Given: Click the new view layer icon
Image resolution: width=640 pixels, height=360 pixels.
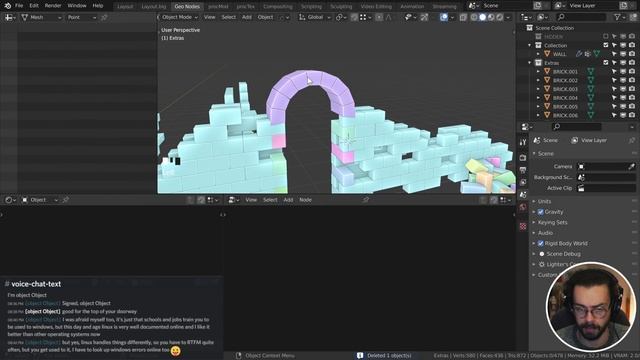Looking at the screenshot, I should (623, 6).
